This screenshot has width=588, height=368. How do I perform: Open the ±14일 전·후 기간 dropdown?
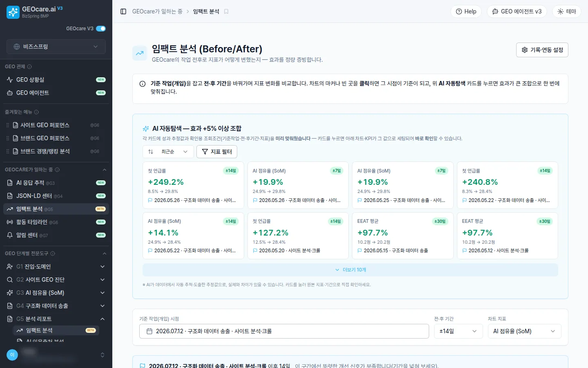(x=458, y=331)
